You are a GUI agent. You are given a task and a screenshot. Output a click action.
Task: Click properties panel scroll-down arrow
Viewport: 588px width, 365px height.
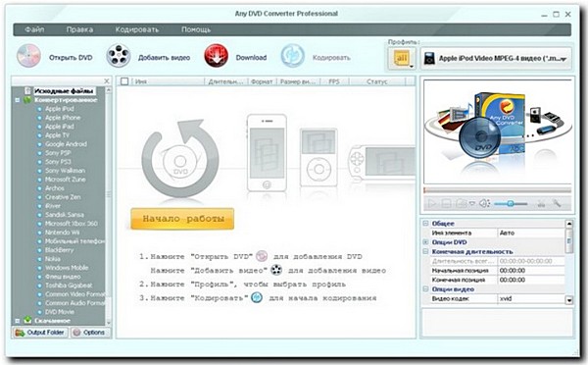point(569,300)
